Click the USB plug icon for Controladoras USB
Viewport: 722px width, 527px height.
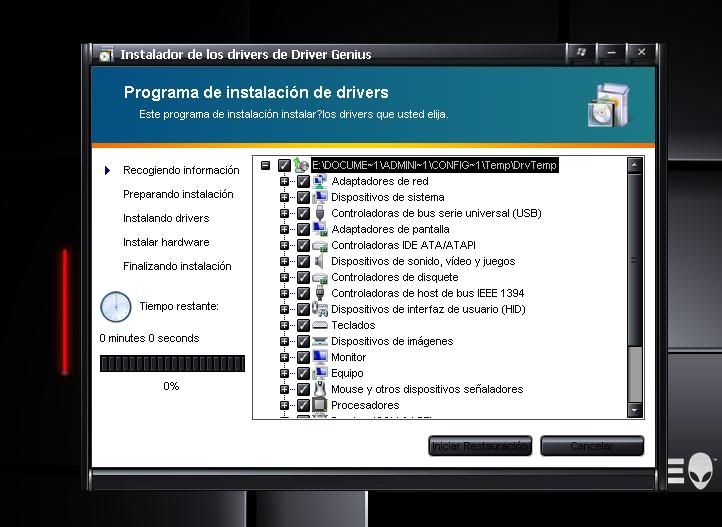[320, 213]
